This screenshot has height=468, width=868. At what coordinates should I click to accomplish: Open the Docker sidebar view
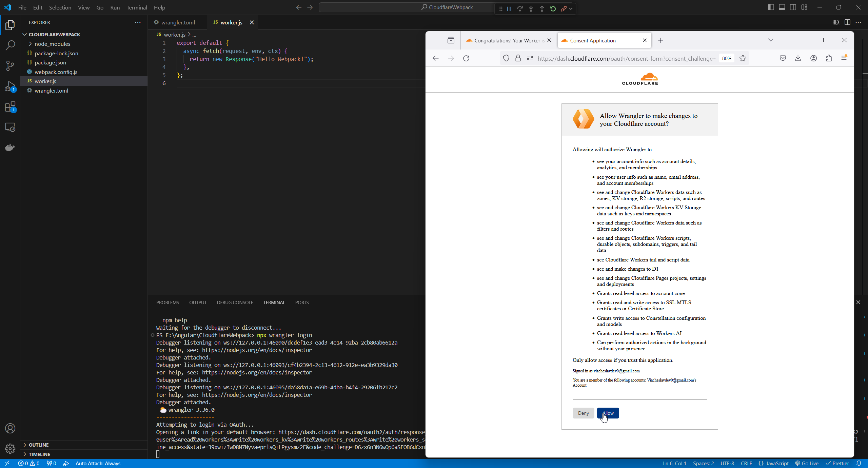pyautogui.click(x=10, y=147)
